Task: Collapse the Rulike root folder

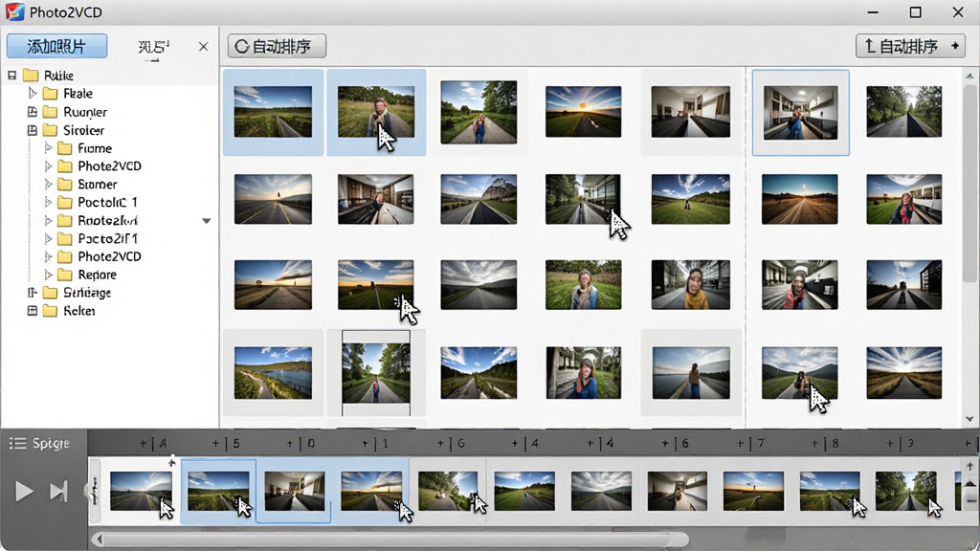Action: [11, 76]
